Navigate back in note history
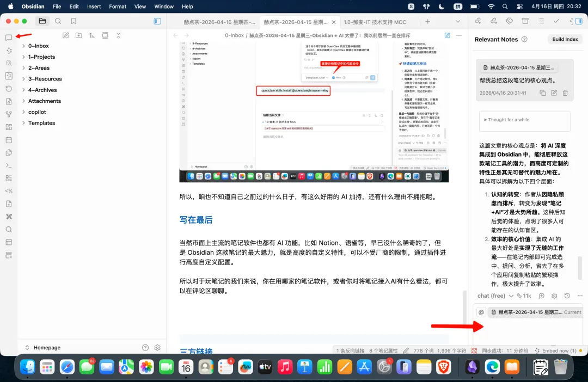 click(175, 35)
